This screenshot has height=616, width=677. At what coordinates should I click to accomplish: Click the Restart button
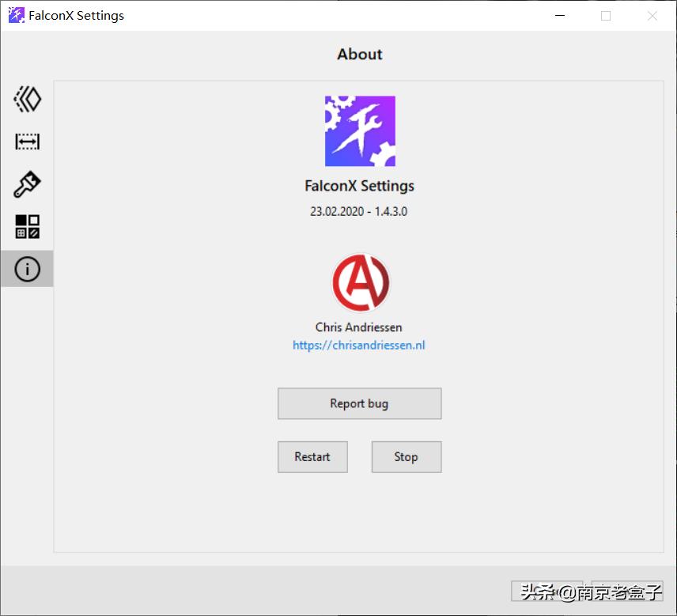tap(312, 457)
